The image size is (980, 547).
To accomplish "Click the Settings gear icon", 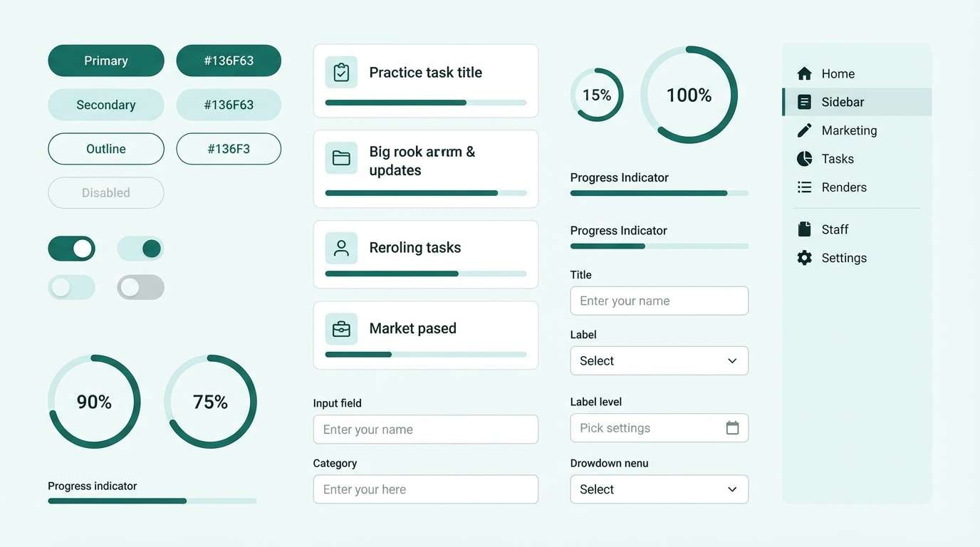I will point(804,257).
